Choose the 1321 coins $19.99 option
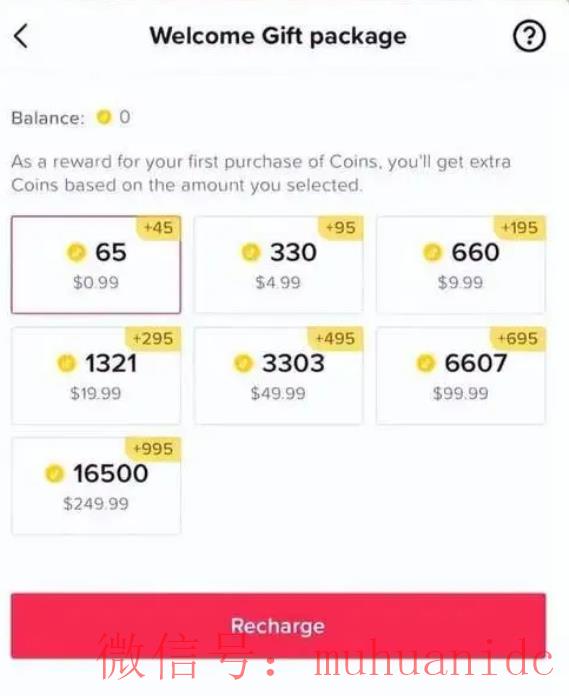 [x=96, y=376]
